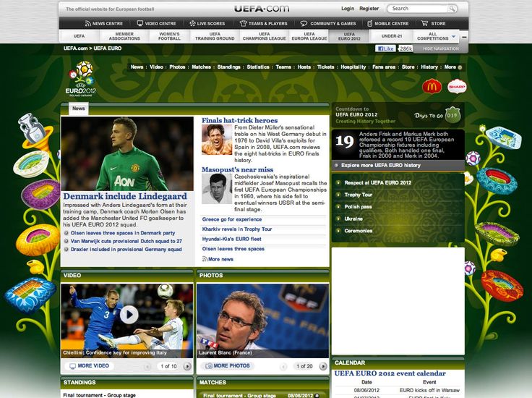Screen dimensions: 532x398
Task: Open the UEFA Champions League tab
Action: click(265, 36)
